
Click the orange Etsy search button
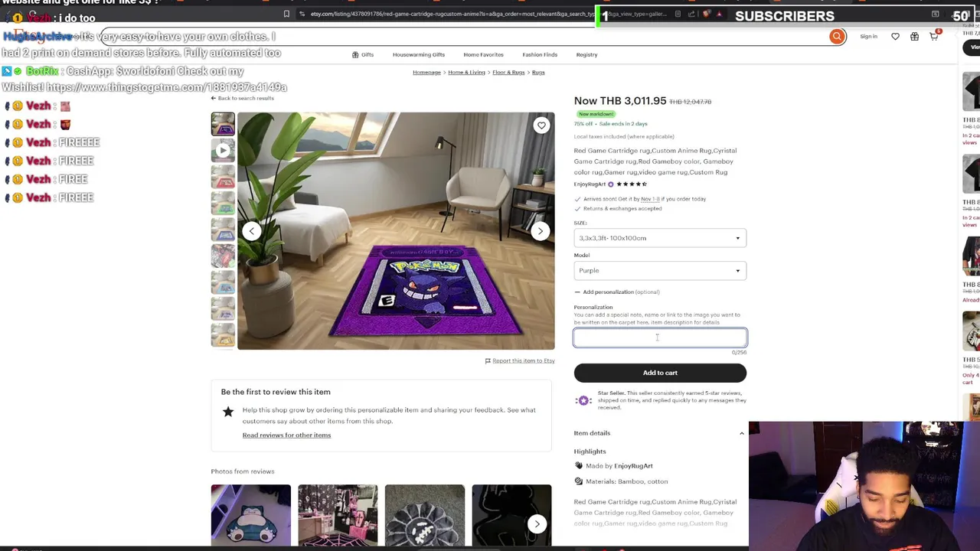click(837, 36)
